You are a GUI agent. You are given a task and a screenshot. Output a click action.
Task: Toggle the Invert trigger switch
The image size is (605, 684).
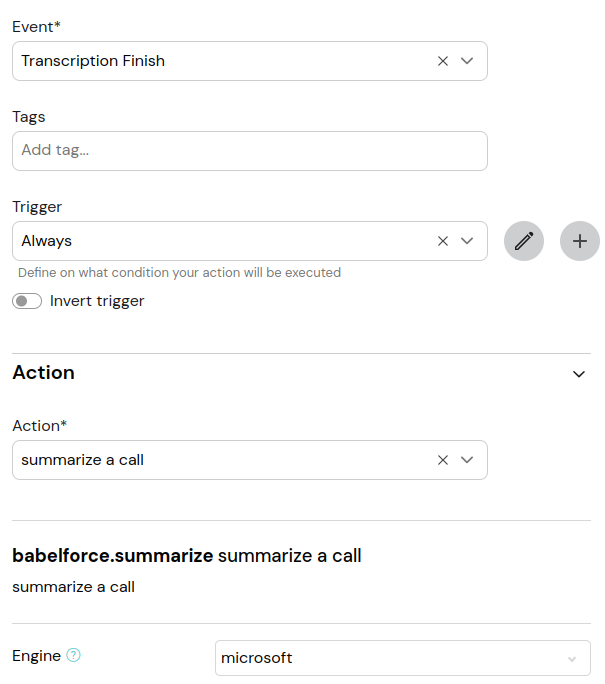pos(27,301)
